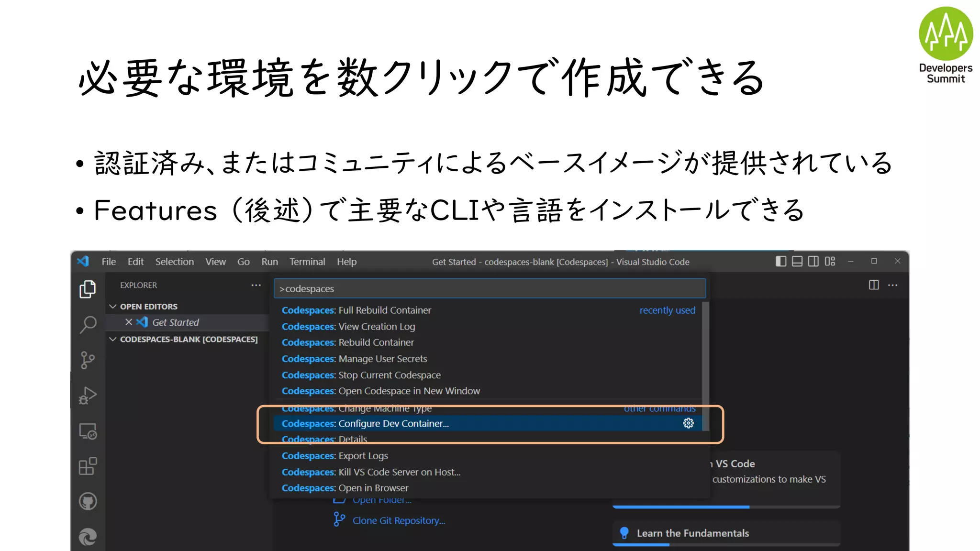Viewport: 980px width, 551px height.
Task: Open the Source Control view icon
Action: (x=88, y=360)
